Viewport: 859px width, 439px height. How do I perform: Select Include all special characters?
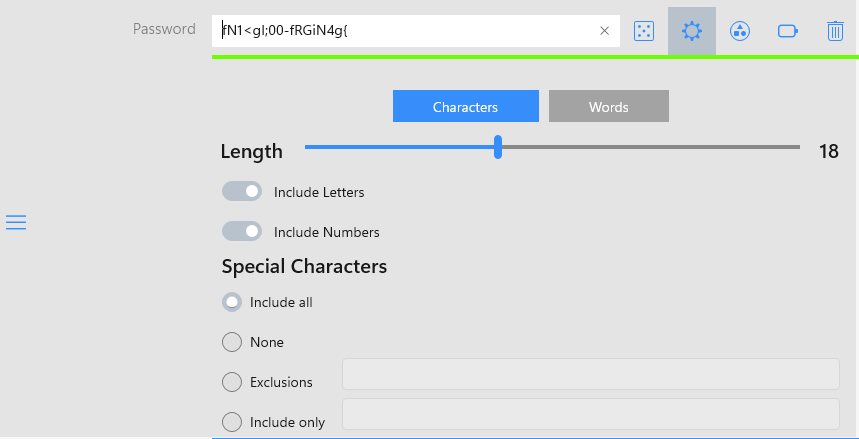tap(232, 302)
